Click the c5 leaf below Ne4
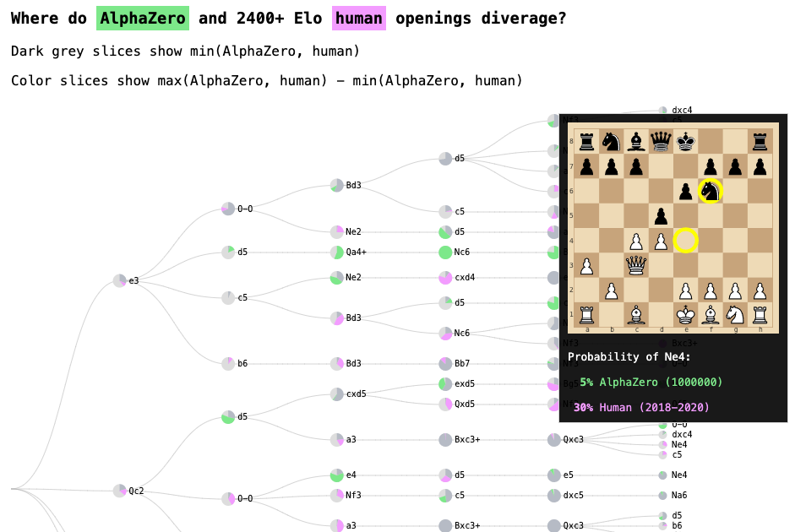The height and width of the screenshot is (532, 806). pos(663,455)
